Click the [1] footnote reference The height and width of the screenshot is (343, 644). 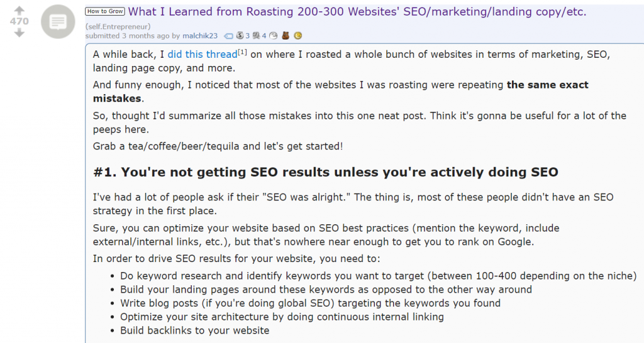coord(242,52)
